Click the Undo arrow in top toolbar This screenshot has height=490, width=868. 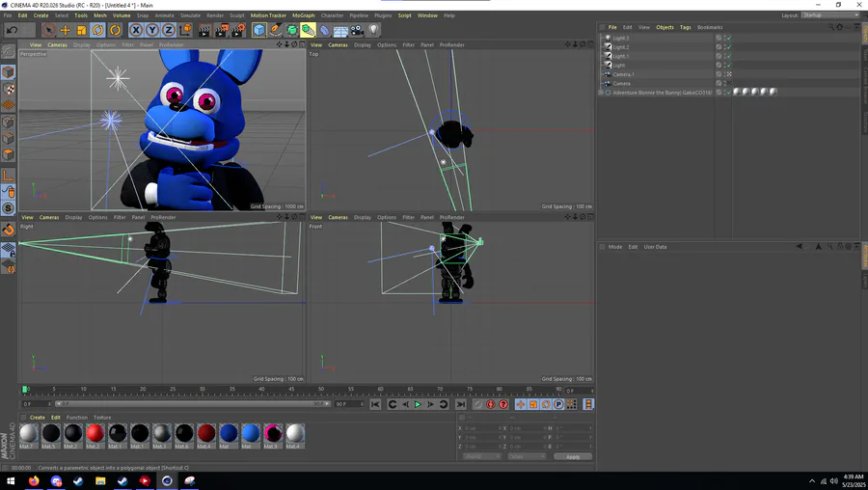(x=12, y=30)
